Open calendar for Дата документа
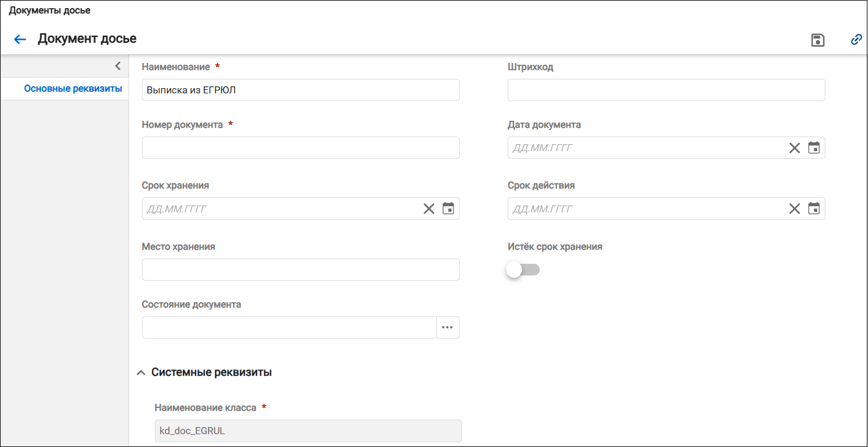 tap(814, 148)
